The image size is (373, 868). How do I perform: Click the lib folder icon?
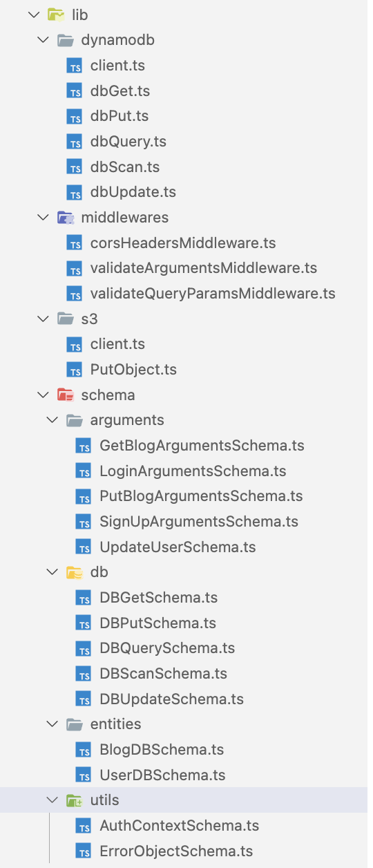[x=56, y=15]
